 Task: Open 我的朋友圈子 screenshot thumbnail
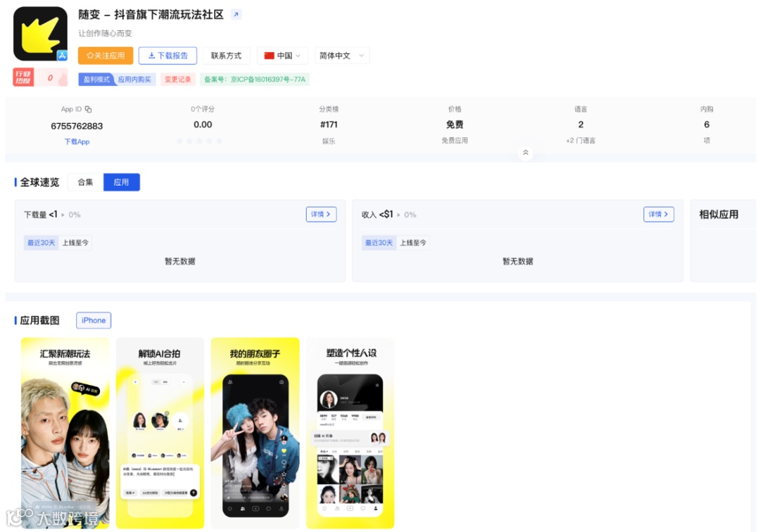click(x=255, y=433)
